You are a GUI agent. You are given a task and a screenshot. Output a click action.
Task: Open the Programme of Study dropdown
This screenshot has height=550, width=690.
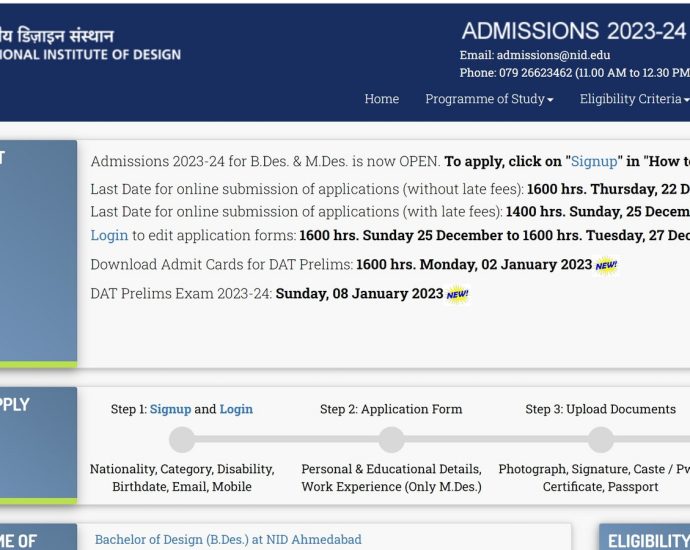point(489,99)
